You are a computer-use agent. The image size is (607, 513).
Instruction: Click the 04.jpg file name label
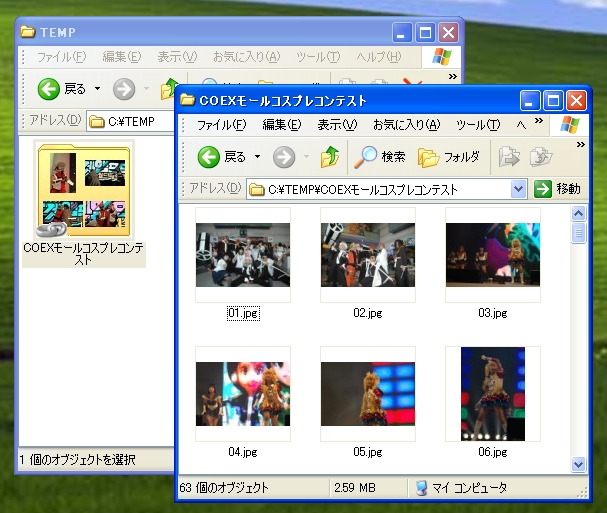(243, 452)
